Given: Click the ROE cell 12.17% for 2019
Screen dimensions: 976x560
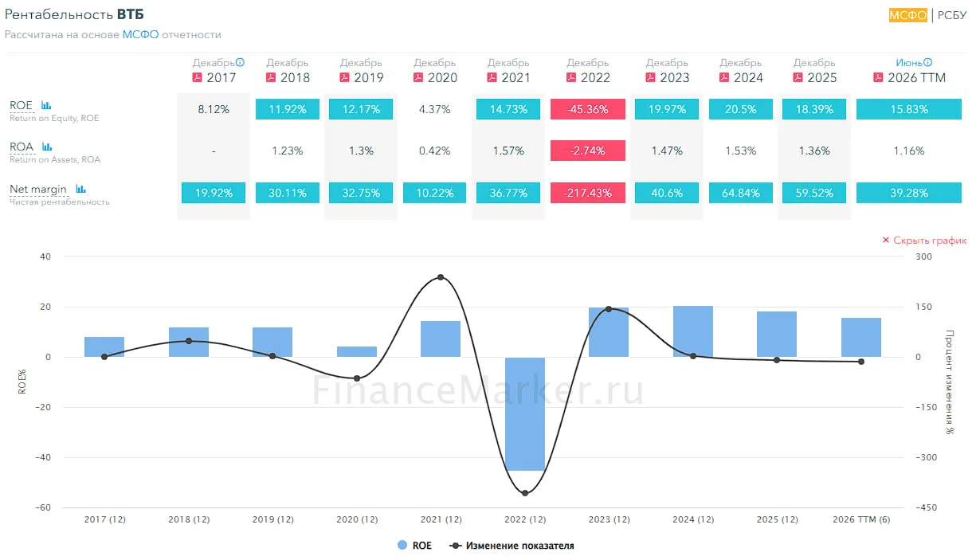Looking at the screenshot, I should point(361,109).
